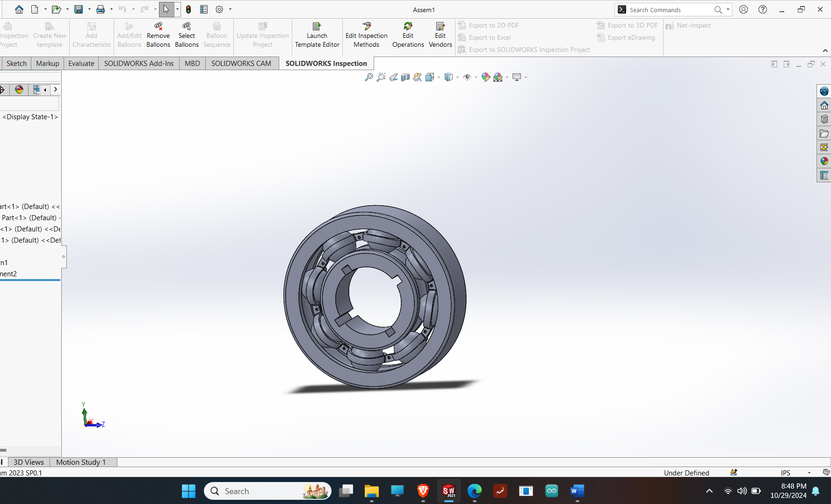Switch to the MBD tab
The height and width of the screenshot is (504, 831).
[192, 64]
